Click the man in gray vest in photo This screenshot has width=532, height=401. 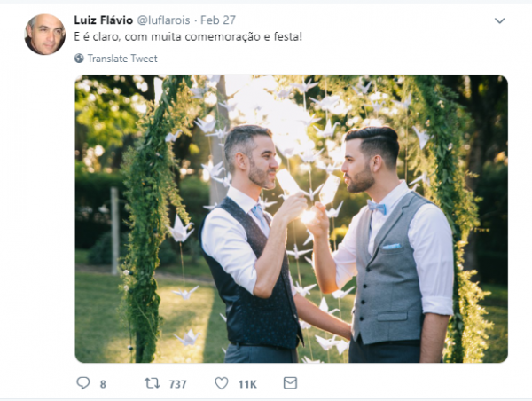390,245
